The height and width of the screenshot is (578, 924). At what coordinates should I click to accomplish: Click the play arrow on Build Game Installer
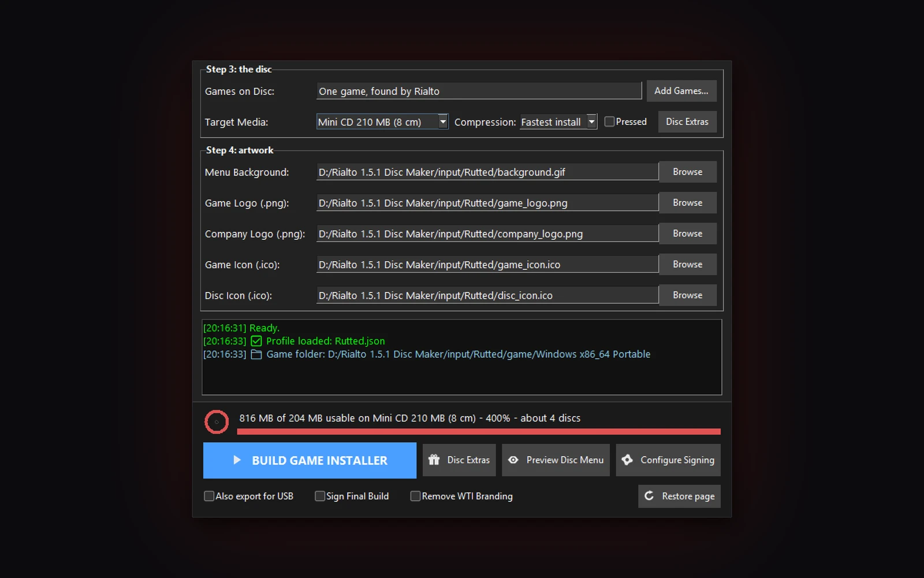[237, 460]
